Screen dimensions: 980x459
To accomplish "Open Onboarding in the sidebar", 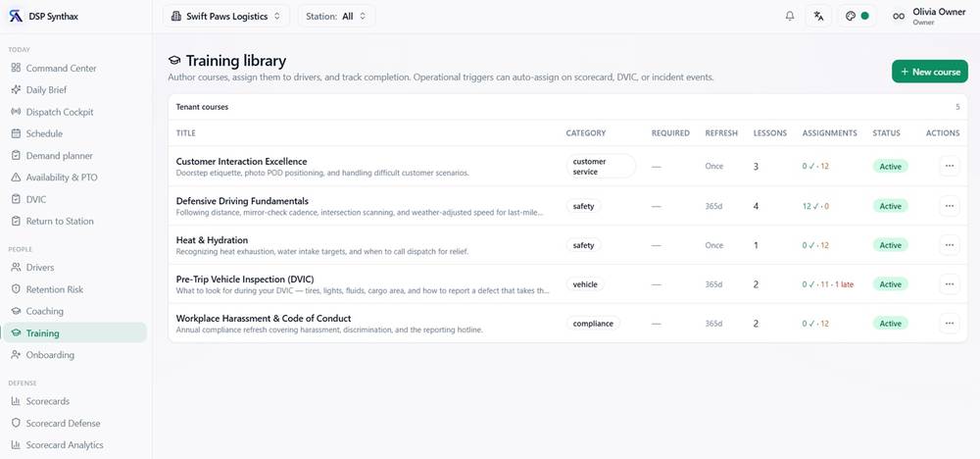I will pyautogui.click(x=75, y=355).
